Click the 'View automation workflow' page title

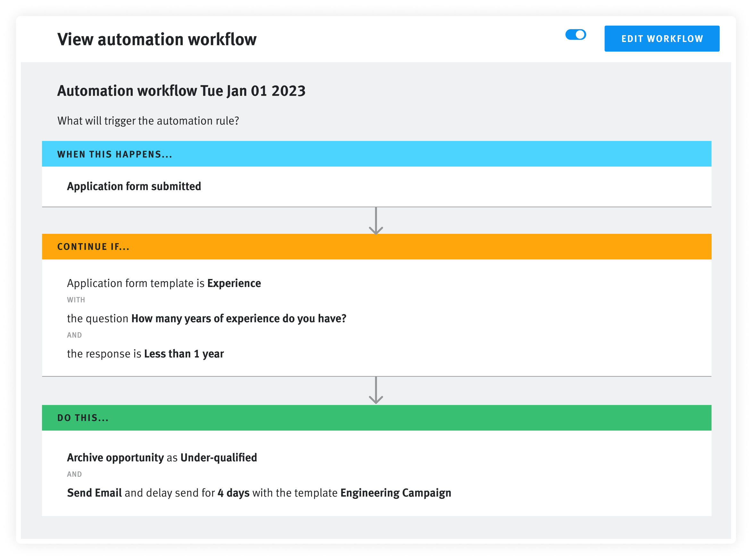point(157,39)
